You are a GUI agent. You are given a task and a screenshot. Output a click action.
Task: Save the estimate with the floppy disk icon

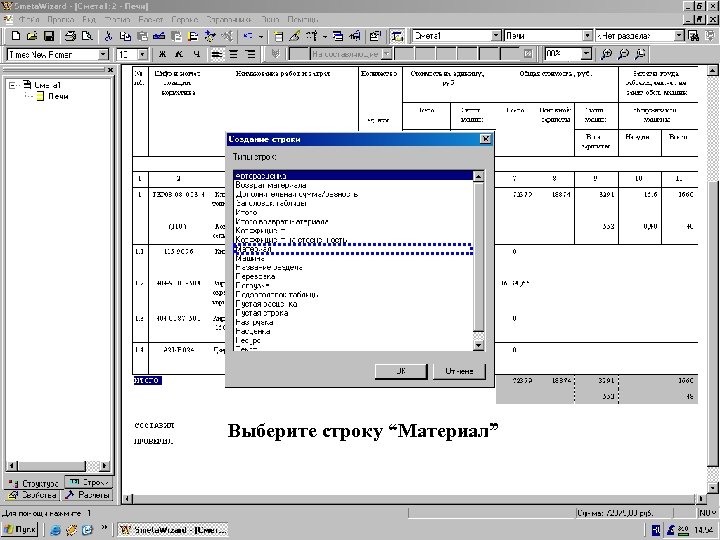[49, 36]
